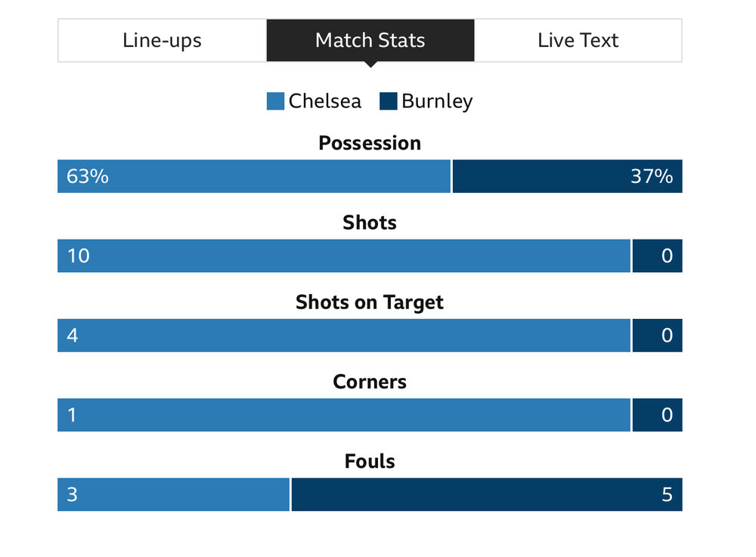Switch to the Line-ups tab
Viewport: 756px width, 557px height.
[x=163, y=41]
